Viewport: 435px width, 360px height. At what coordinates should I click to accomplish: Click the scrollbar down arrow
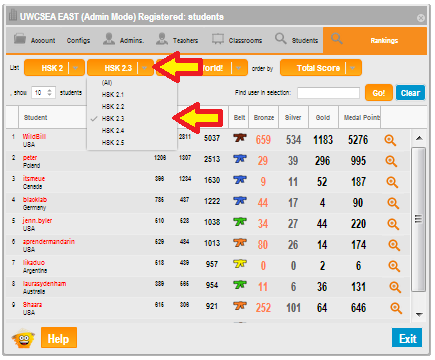click(419, 314)
